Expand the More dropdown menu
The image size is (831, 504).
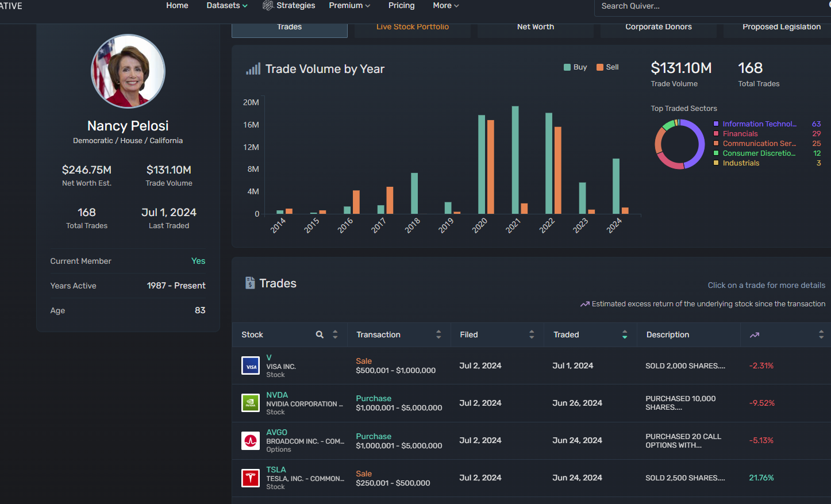pyautogui.click(x=446, y=5)
